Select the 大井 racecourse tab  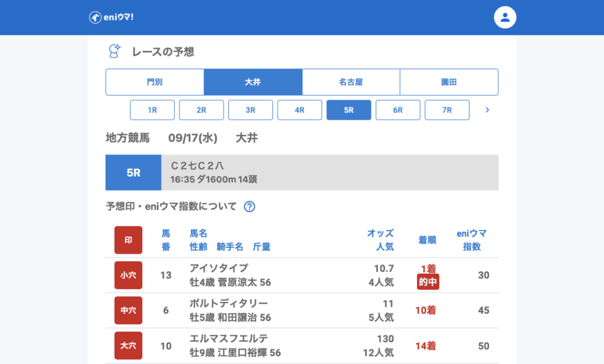253,82
